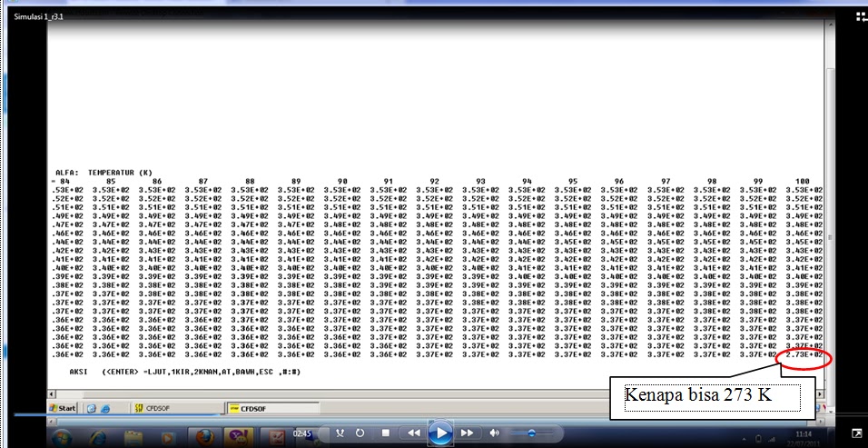The width and height of the screenshot is (868, 448).
Task: Select column header 93
Action: [480, 181]
